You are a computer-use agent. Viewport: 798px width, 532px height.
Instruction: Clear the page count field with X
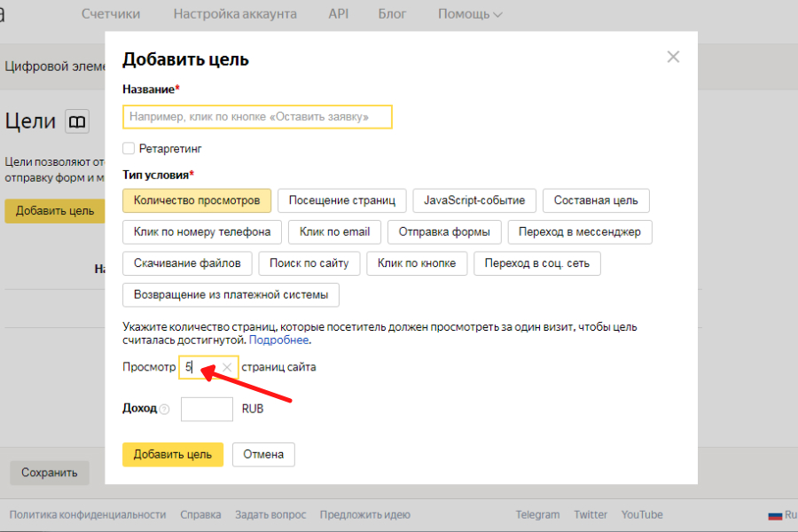(x=227, y=367)
